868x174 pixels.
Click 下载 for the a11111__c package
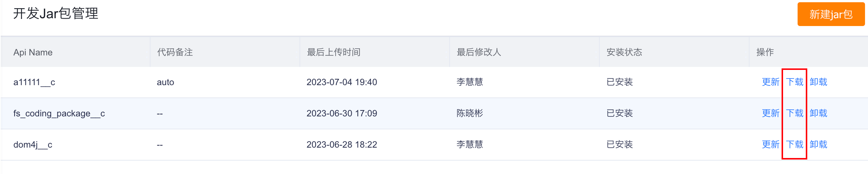click(794, 82)
